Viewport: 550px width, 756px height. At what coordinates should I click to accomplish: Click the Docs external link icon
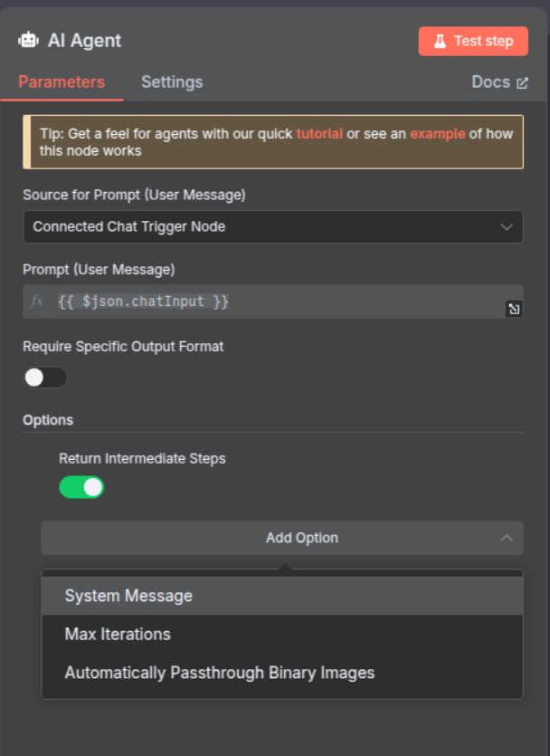point(522,82)
